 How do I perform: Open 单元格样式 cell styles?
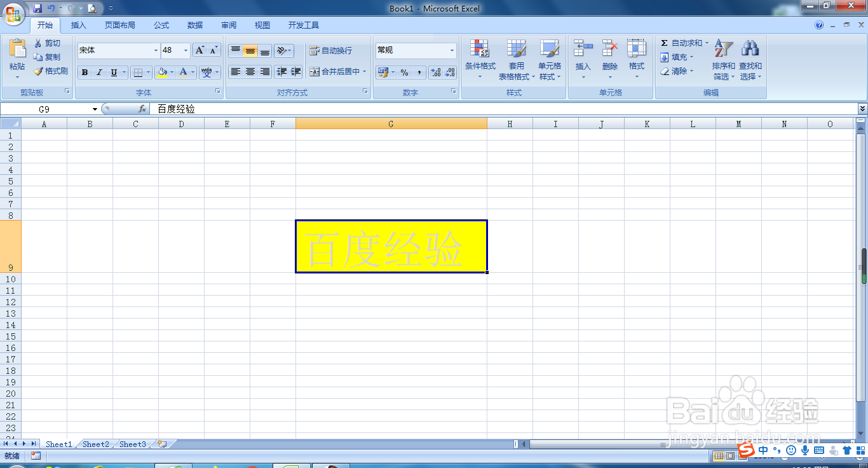(550, 59)
